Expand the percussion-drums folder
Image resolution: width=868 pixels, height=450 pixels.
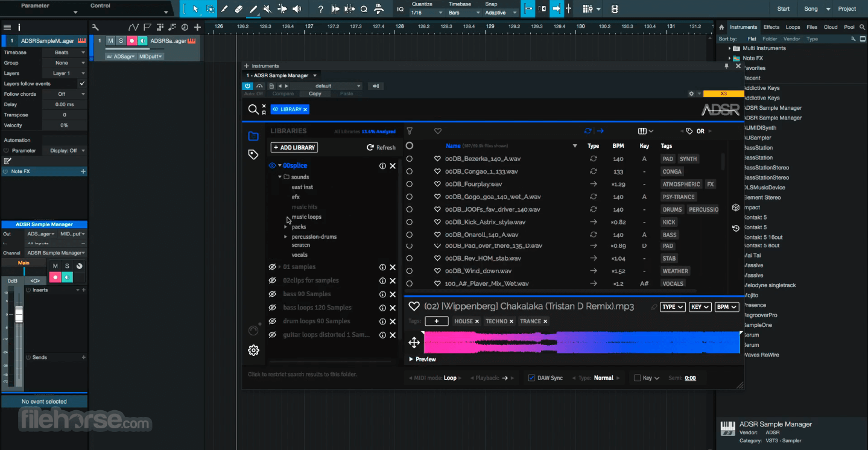[286, 237]
